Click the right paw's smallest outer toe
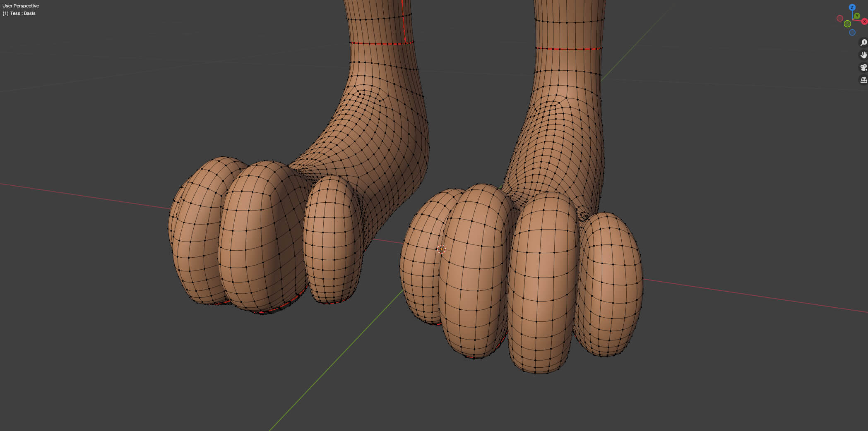Image resolution: width=868 pixels, height=431 pixels. click(611, 285)
